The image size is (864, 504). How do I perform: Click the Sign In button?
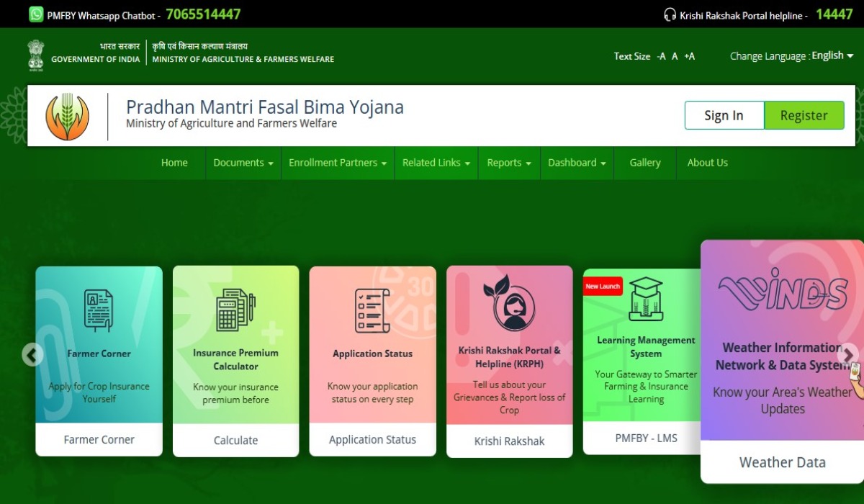pyautogui.click(x=724, y=115)
